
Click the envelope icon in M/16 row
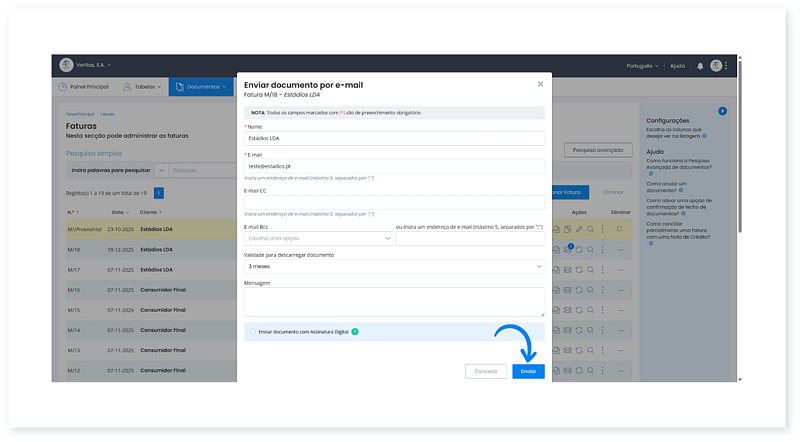567,290
